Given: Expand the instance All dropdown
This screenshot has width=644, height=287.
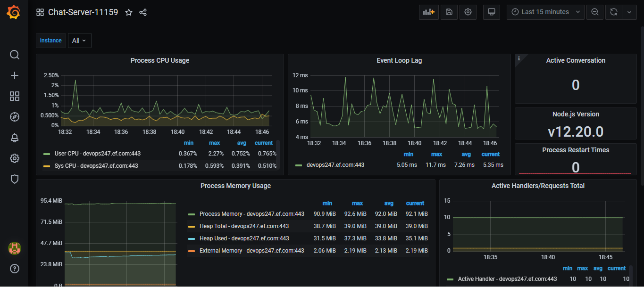Looking at the screenshot, I should (x=79, y=41).
